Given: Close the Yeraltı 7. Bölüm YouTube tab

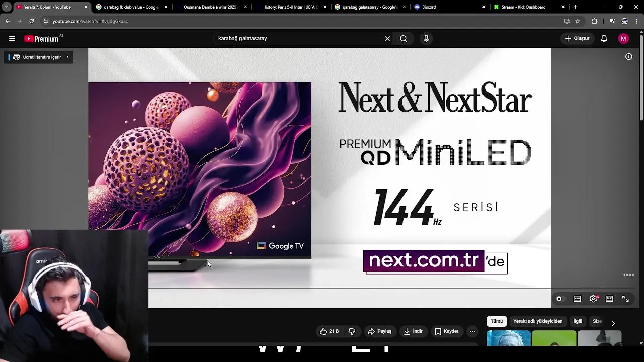Looking at the screenshot, I should pyautogui.click(x=86, y=7).
